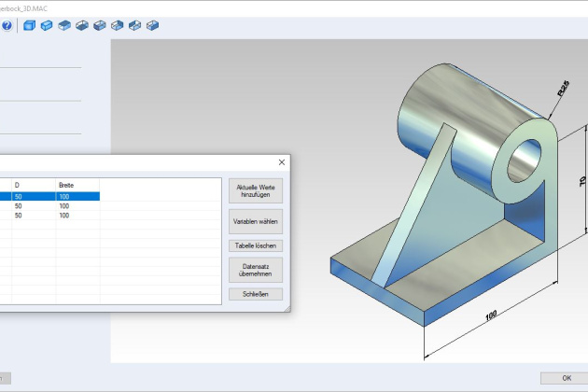
Task: Open 'Variablen wählen' variable selection
Action: [x=255, y=221]
